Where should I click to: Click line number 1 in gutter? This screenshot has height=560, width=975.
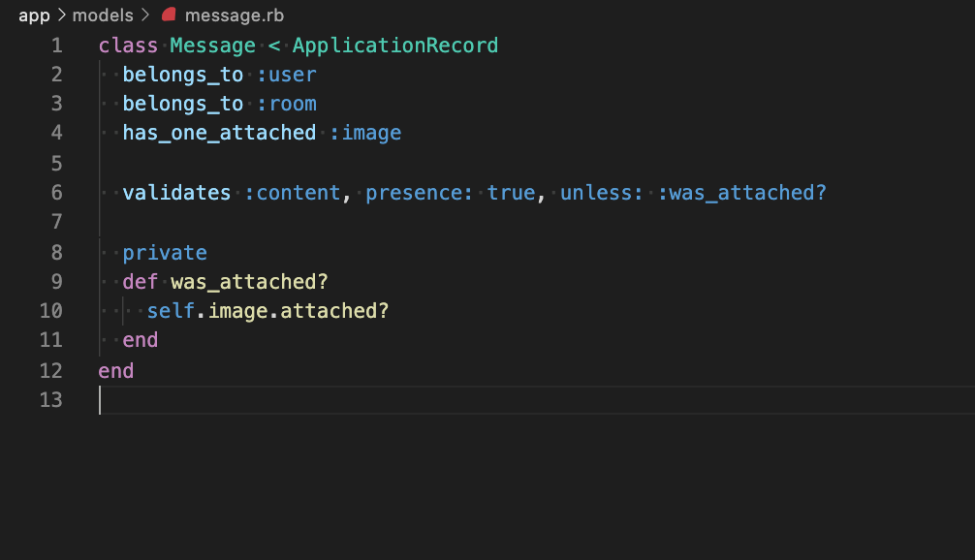point(56,46)
